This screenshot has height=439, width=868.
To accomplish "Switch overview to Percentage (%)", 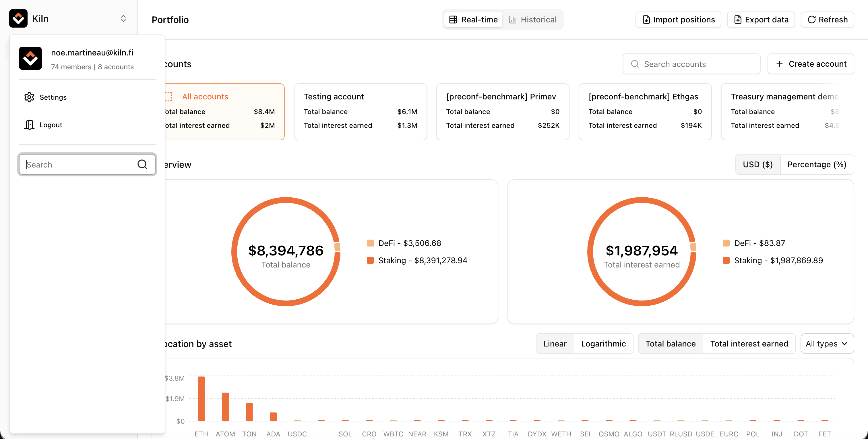I will [816, 165].
